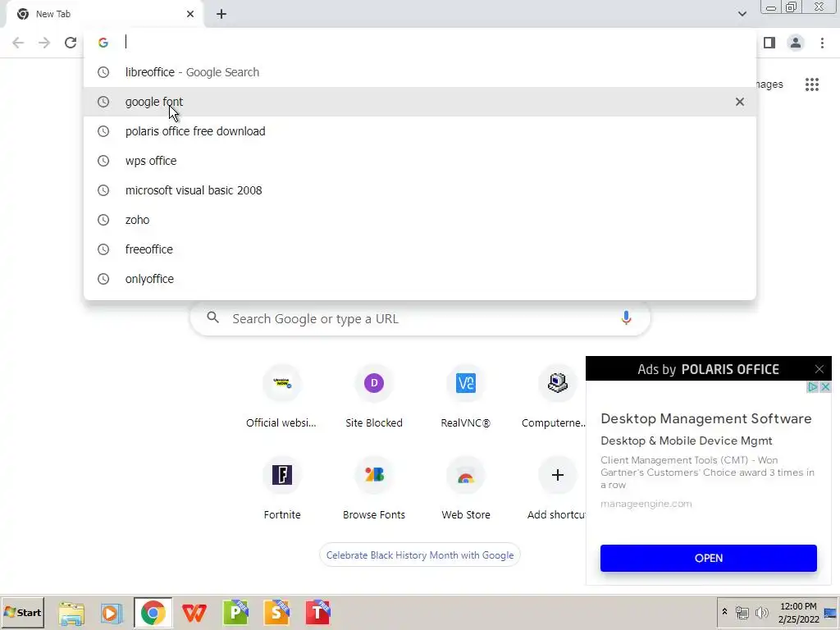Open the Desktop Management Software ad title

[706, 418]
